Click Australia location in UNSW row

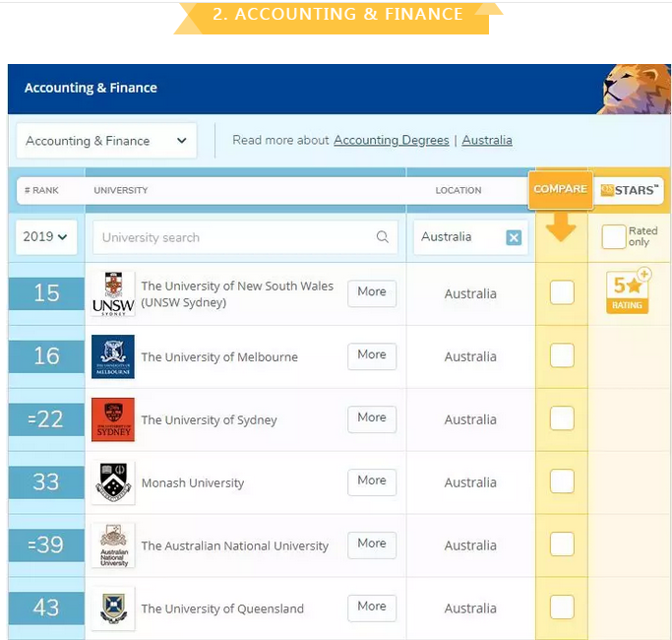[x=470, y=293]
